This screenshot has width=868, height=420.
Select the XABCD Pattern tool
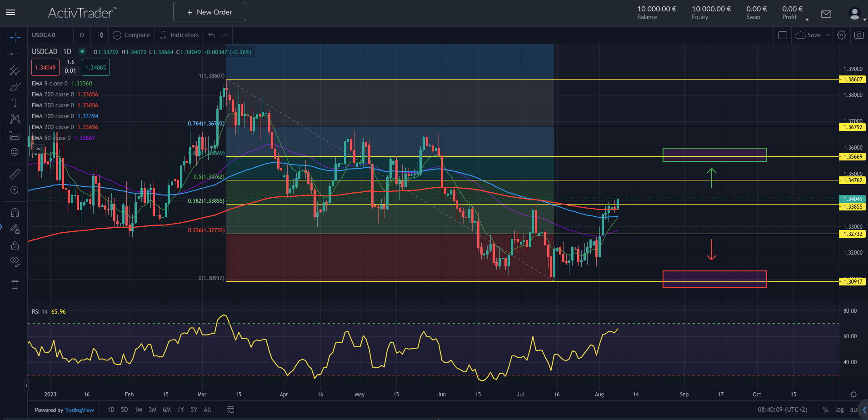click(x=15, y=119)
